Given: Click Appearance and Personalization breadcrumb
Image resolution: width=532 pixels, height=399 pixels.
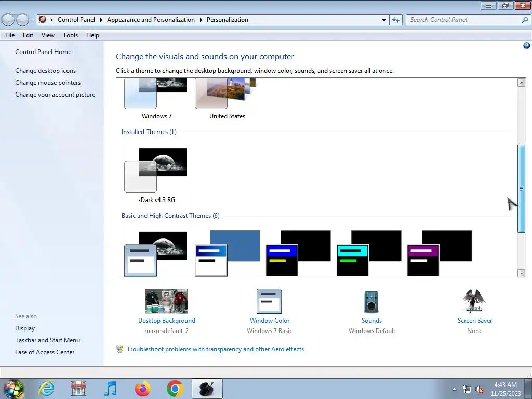Looking at the screenshot, I should pyautogui.click(x=151, y=20).
